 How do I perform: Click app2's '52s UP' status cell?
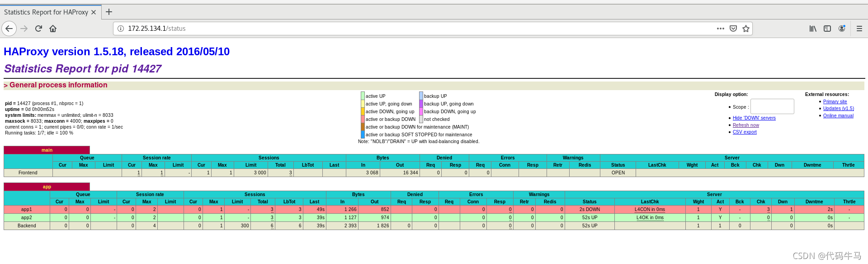point(590,218)
